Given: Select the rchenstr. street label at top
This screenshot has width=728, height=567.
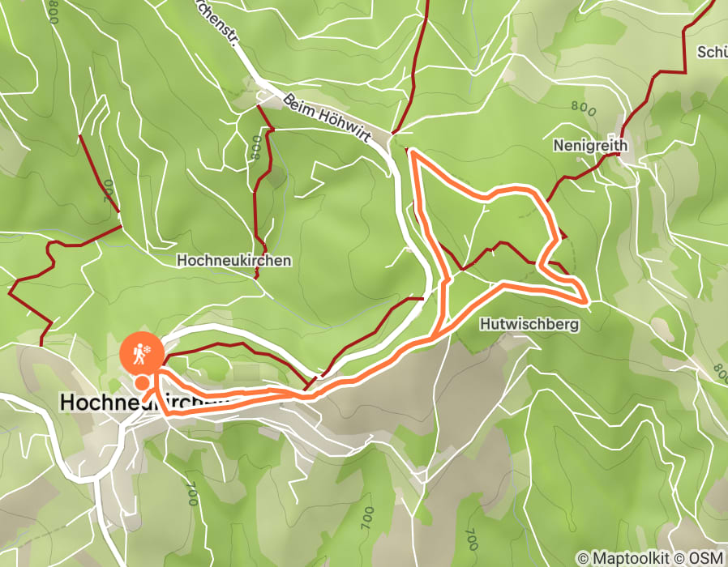Looking at the screenshot, I should 219,23.
